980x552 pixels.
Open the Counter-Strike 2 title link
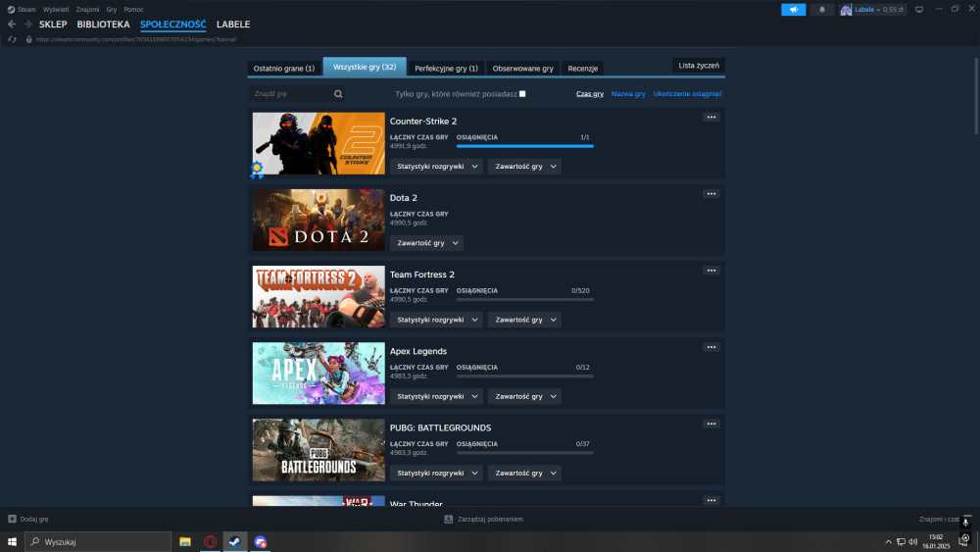coord(423,122)
